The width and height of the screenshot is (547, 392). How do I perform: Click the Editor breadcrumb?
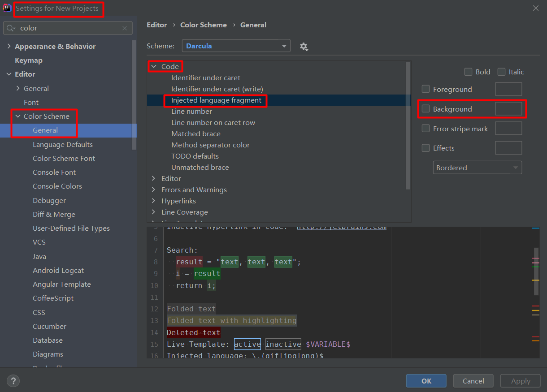point(157,25)
